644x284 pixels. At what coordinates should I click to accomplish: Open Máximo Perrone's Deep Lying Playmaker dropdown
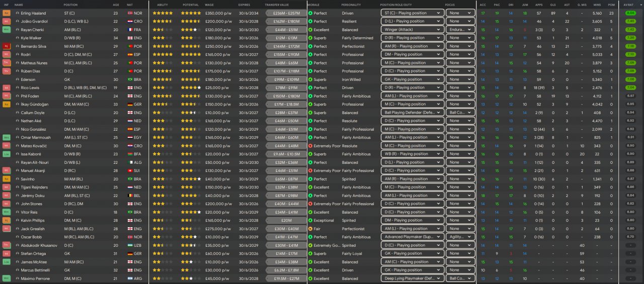412,278
